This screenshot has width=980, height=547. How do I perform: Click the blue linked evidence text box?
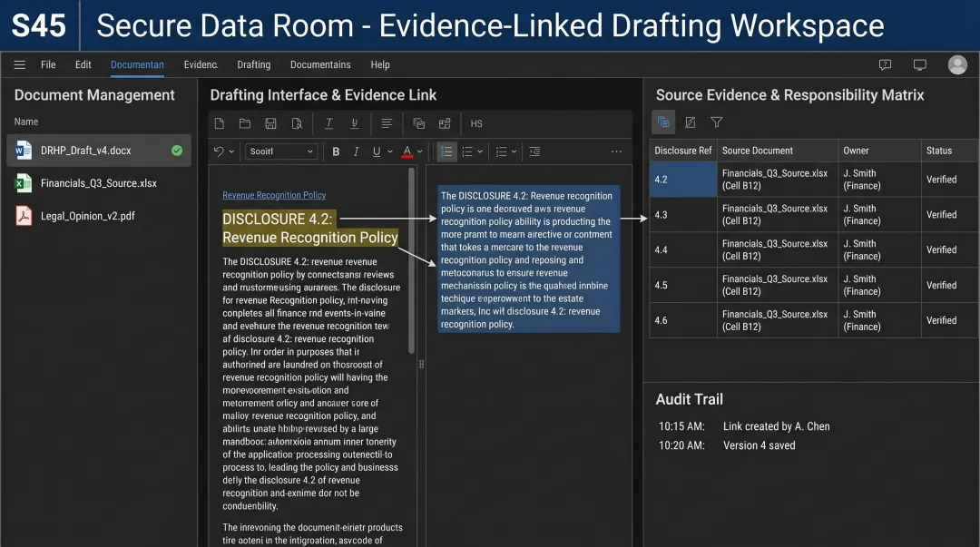529,259
